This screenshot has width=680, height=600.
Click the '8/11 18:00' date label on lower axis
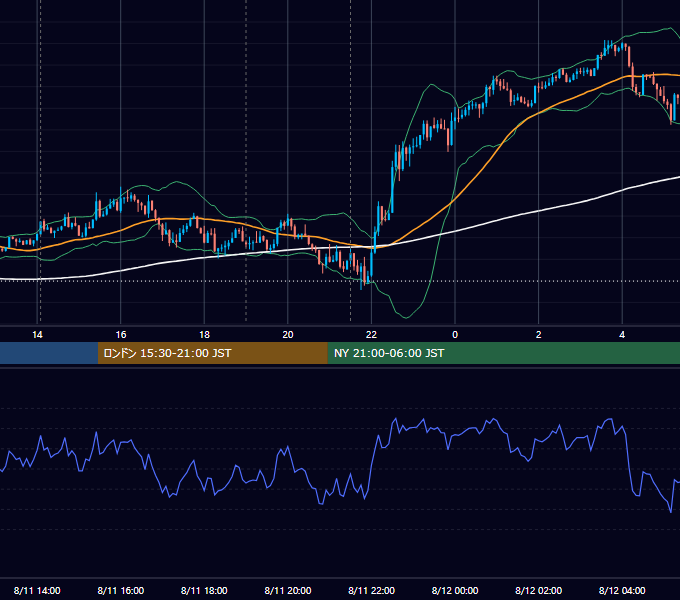pos(204,590)
